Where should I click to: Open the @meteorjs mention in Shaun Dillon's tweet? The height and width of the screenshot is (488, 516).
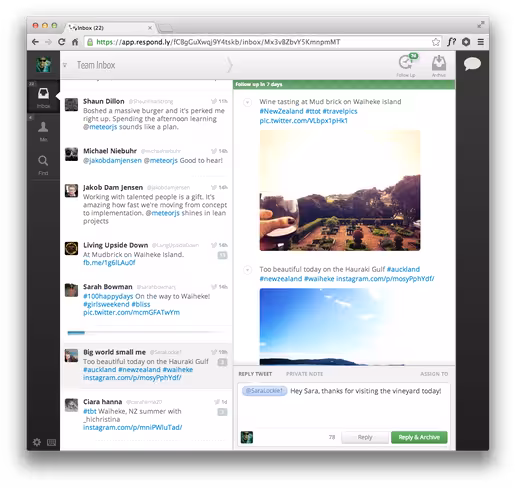[x=100, y=127]
